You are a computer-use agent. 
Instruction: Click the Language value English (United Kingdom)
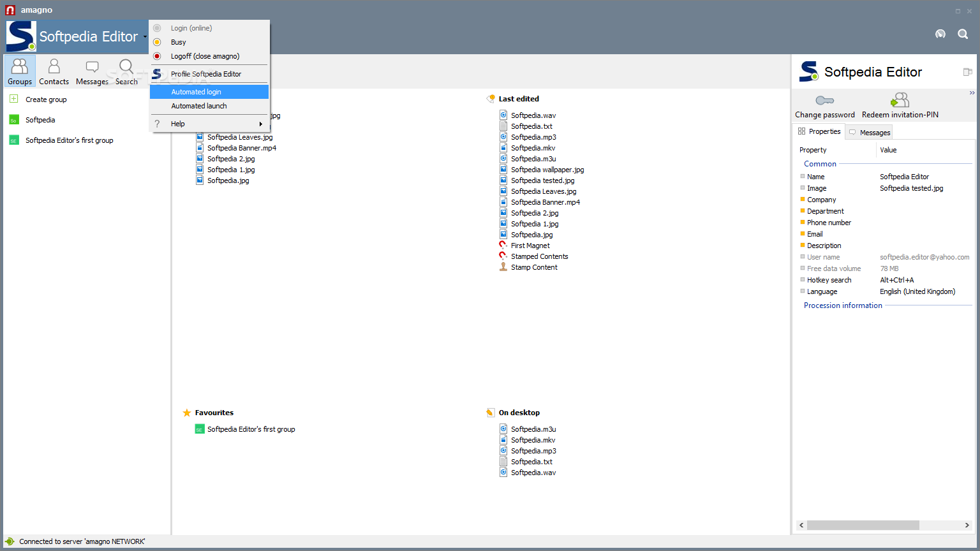[917, 291]
